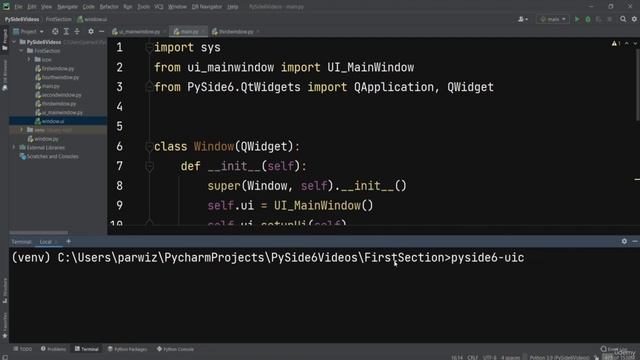Viewport: 640px width, 360px height.
Task: Open the File menu
Action: coord(18,7)
